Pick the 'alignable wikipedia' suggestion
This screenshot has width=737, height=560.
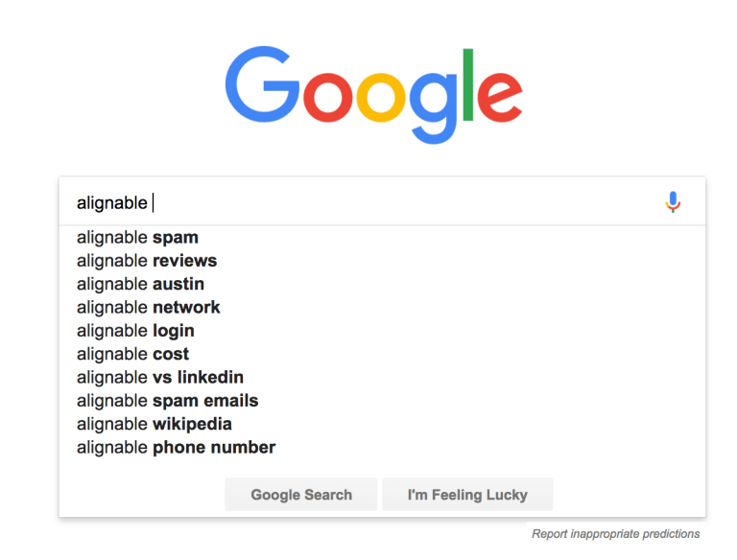point(155,424)
